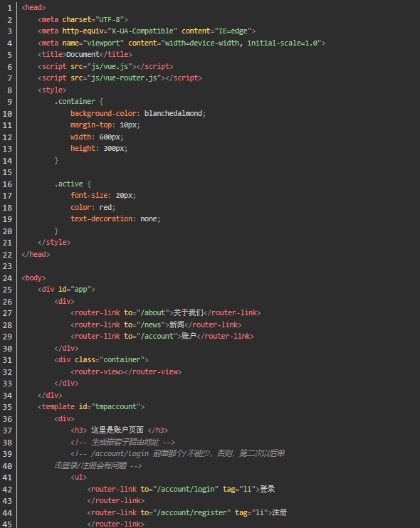The image size is (420, 528).
Task: Click the blanchedalmond color value
Action: coord(174,113)
